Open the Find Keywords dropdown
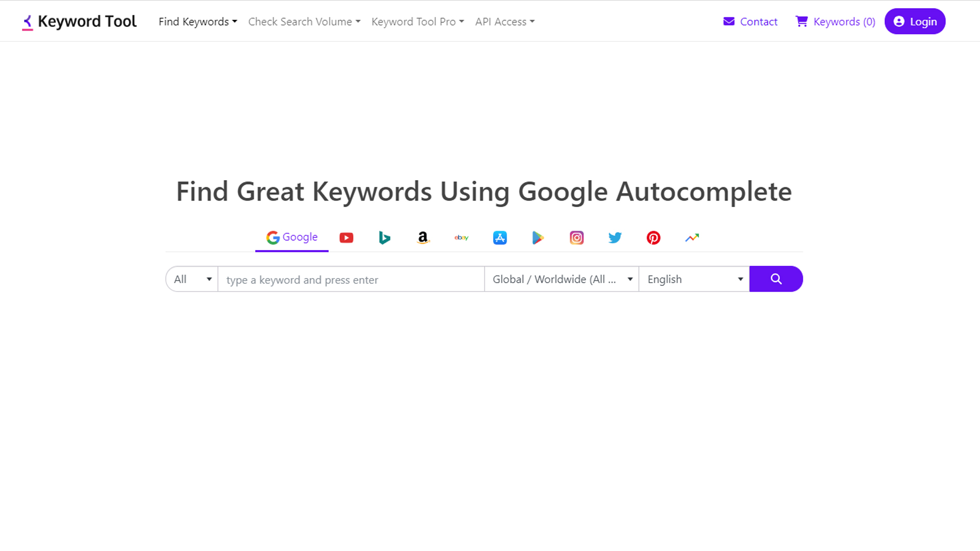Viewport: 980px width, 551px height. pos(198,21)
